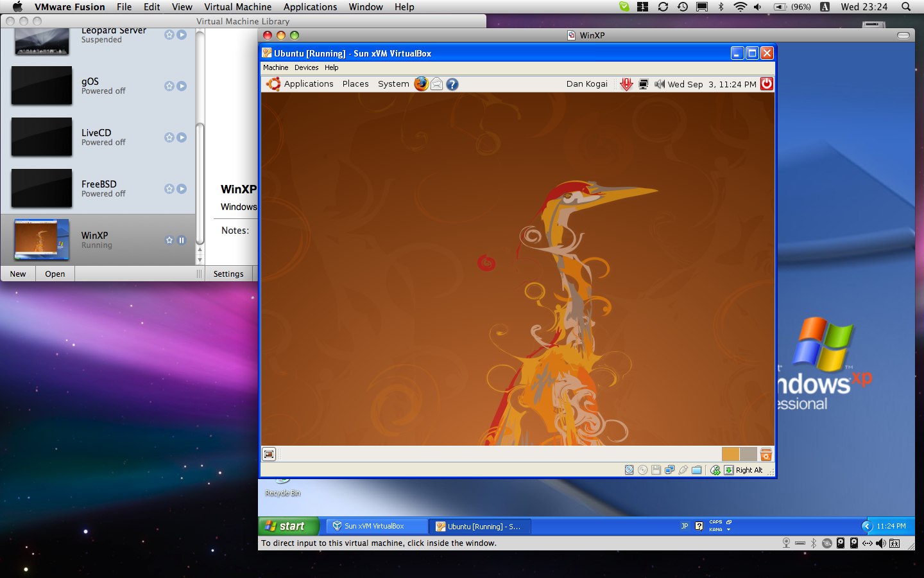The width and height of the screenshot is (924, 578).
Task: Click the Windows XP IME help icon
Action: pyautogui.click(x=699, y=526)
